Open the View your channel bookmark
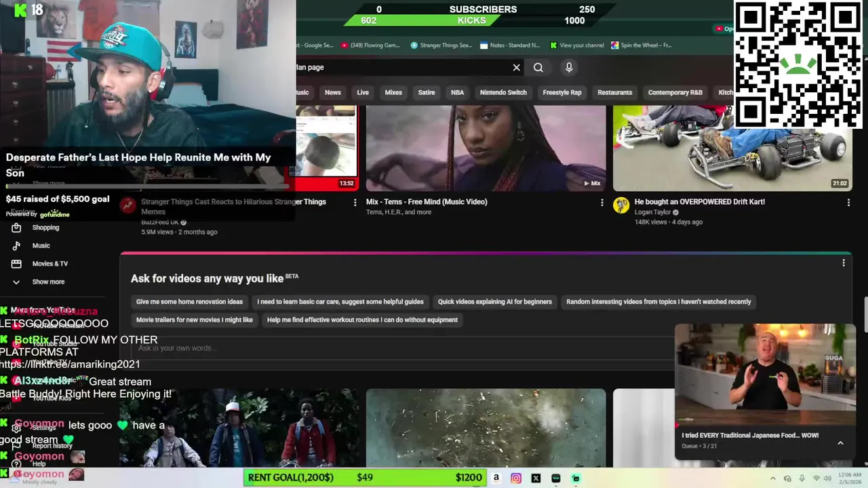Screen dimensions: 868x488 [576, 45]
